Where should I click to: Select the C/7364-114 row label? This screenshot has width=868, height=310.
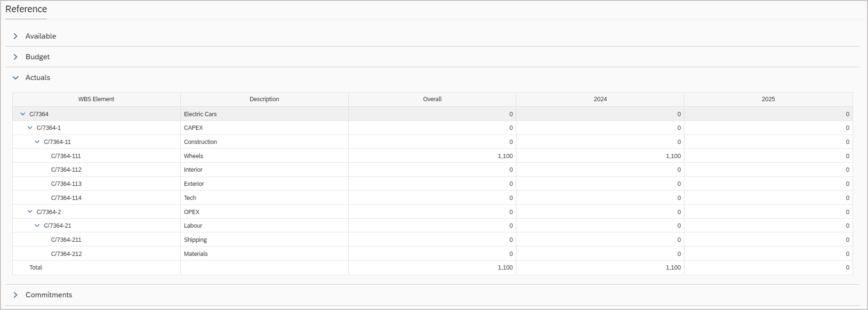[x=66, y=198]
